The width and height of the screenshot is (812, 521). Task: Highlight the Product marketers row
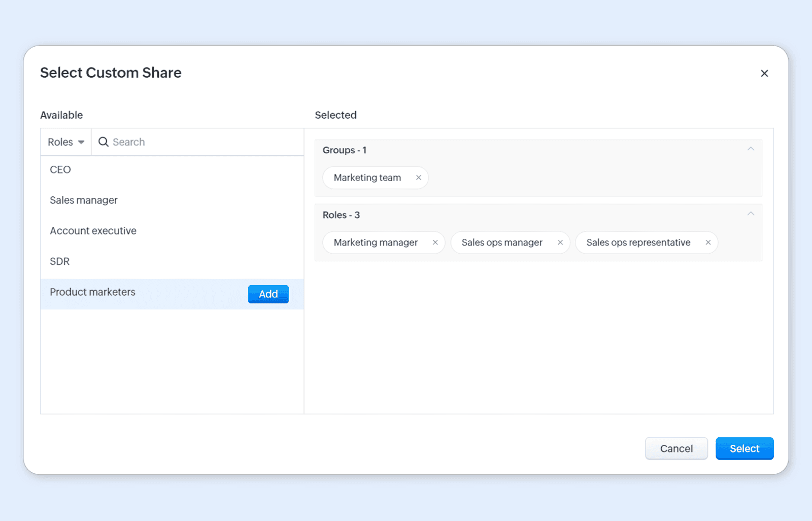click(x=172, y=294)
